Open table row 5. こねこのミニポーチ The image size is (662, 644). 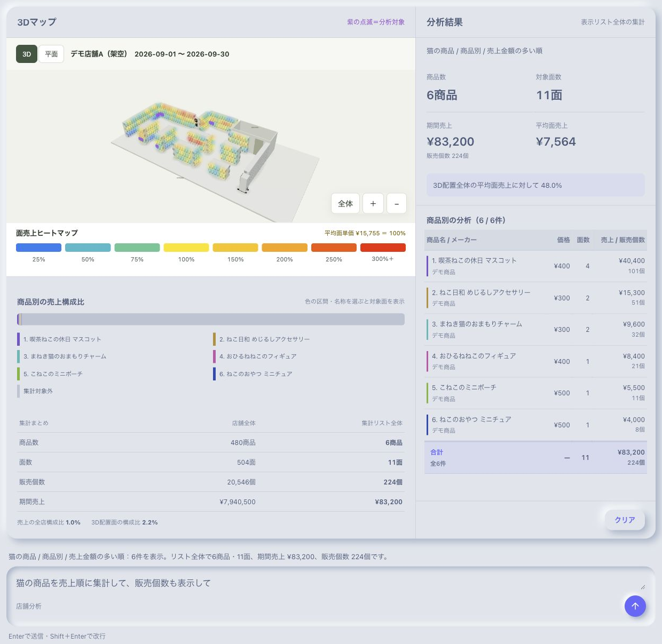tap(535, 393)
